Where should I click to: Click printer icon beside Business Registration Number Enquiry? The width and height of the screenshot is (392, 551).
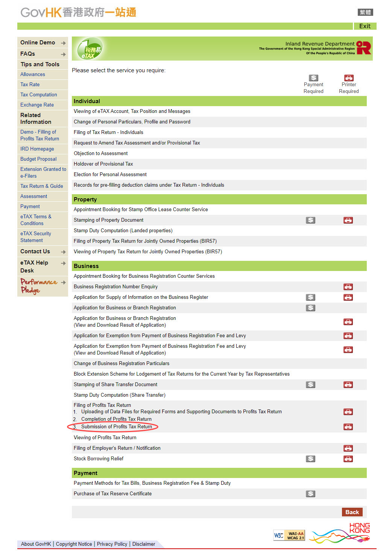click(348, 287)
